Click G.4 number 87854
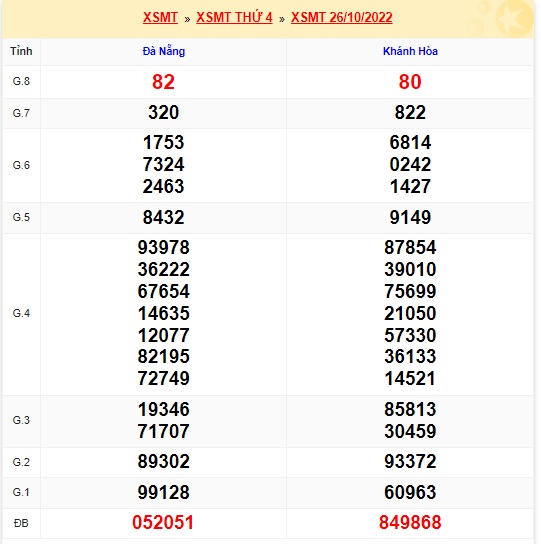The image size is (541, 544). (x=410, y=247)
